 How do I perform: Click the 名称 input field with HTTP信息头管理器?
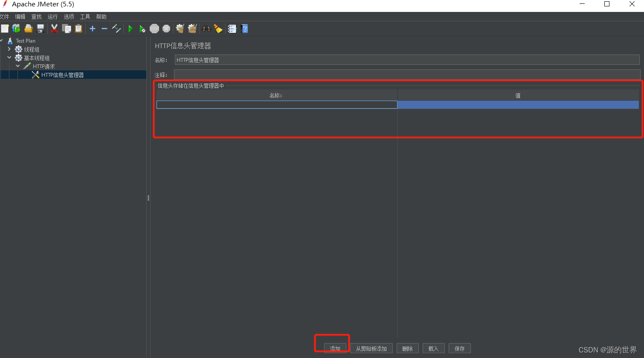tap(407, 60)
